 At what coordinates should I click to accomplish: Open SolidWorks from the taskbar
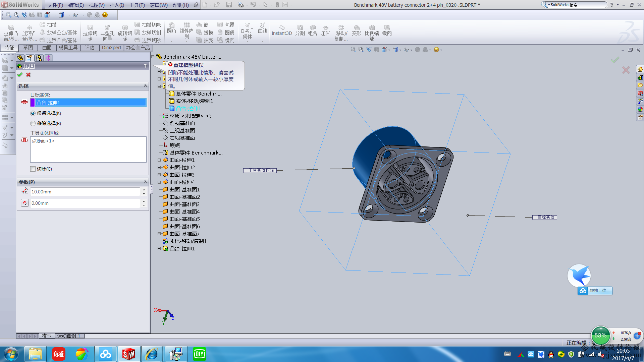click(128, 354)
